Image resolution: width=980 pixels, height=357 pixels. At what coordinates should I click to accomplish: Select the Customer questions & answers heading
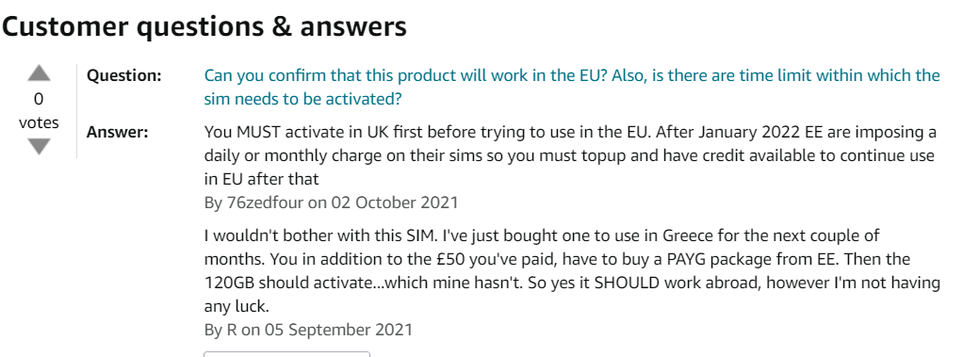click(x=204, y=27)
